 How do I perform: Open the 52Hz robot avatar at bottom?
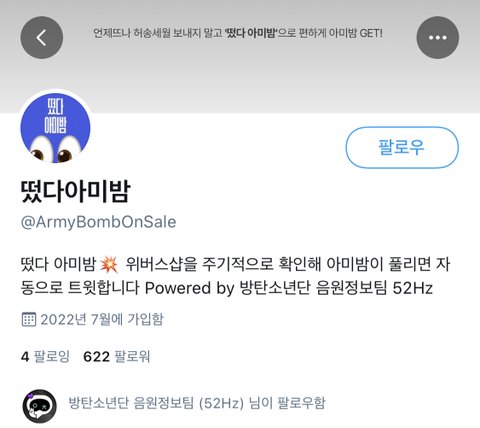pyautogui.click(x=40, y=406)
